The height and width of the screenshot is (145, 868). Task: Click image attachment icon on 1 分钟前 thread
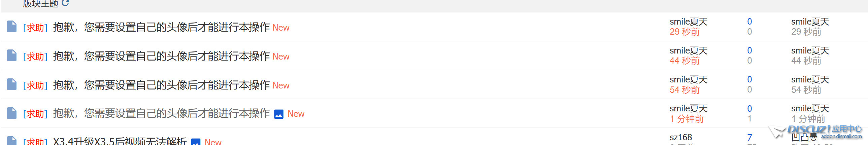[279, 114]
